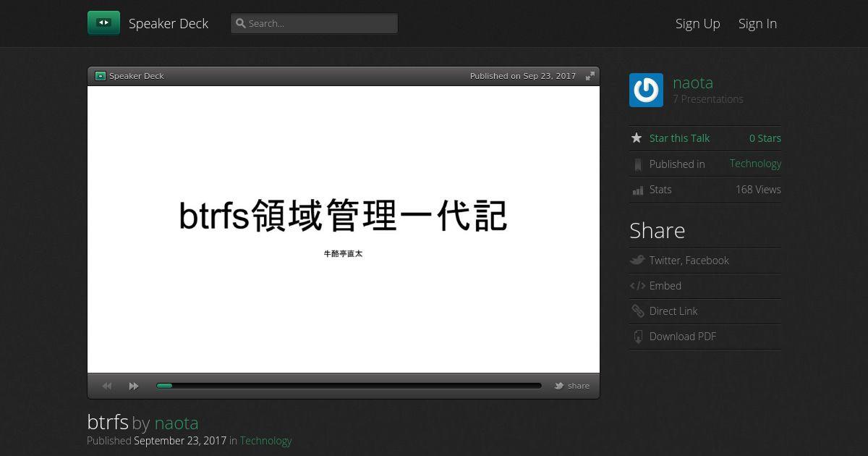This screenshot has width=868, height=456.
Task: Advance to the next slide
Action: 134,386
